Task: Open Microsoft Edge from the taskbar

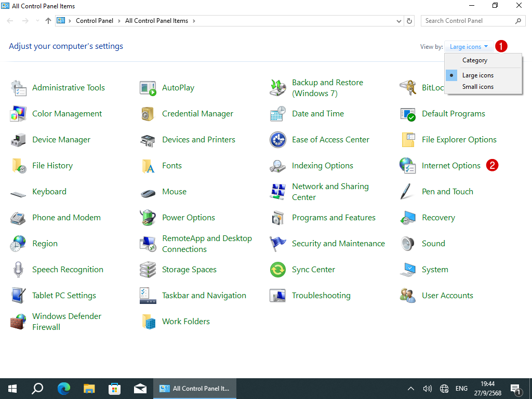Action: [x=64, y=388]
